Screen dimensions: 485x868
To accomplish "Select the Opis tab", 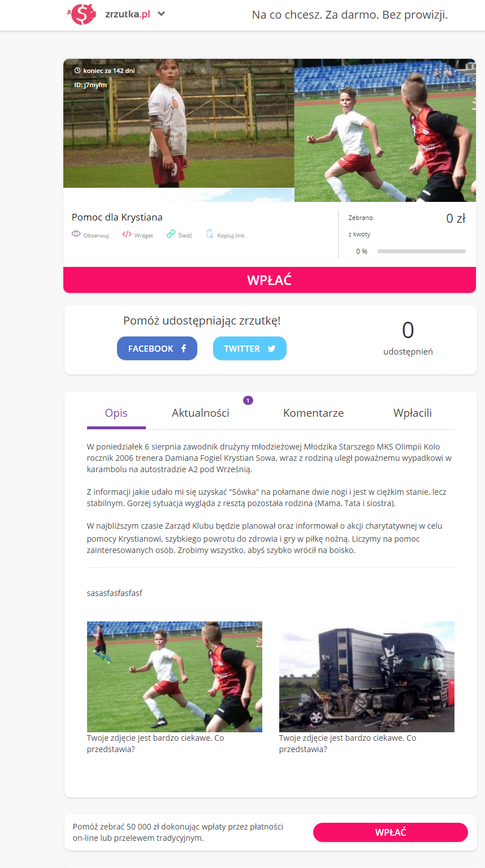I will point(116,413).
